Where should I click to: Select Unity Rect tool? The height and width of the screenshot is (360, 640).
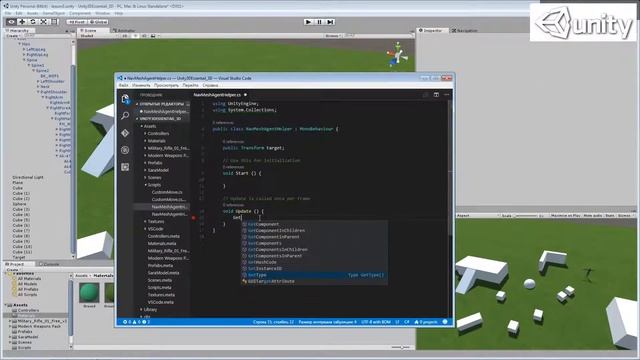[54, 22]
